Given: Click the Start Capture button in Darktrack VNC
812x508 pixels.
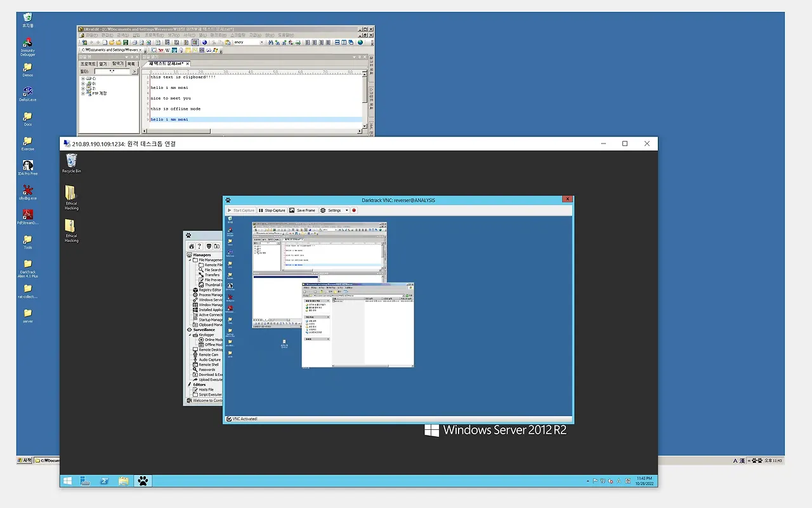Looking at the screenshot, I should pos(240,210).
